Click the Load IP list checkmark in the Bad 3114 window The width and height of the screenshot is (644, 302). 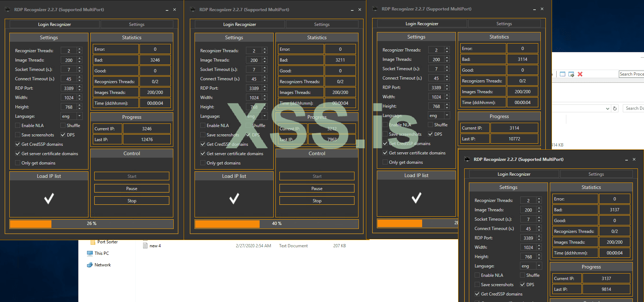coord(416,198)
